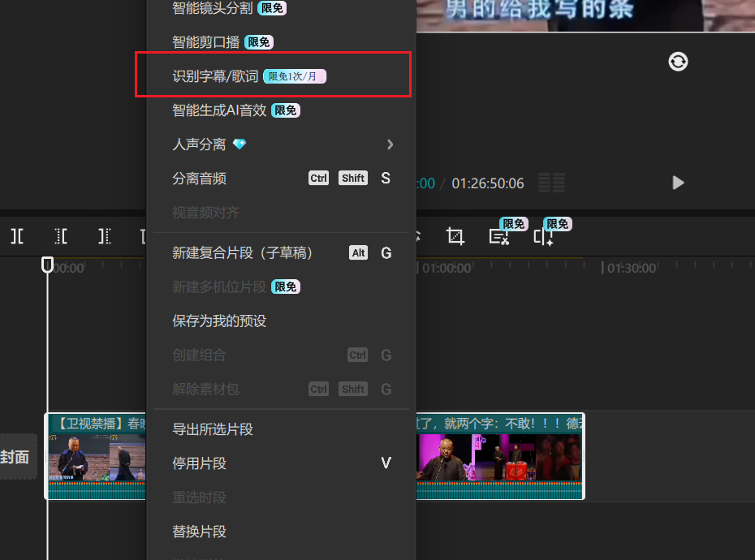Screen dimensions: 755x560
Task: Click the 封面 cover button
Action: click(x=17, y=456)
